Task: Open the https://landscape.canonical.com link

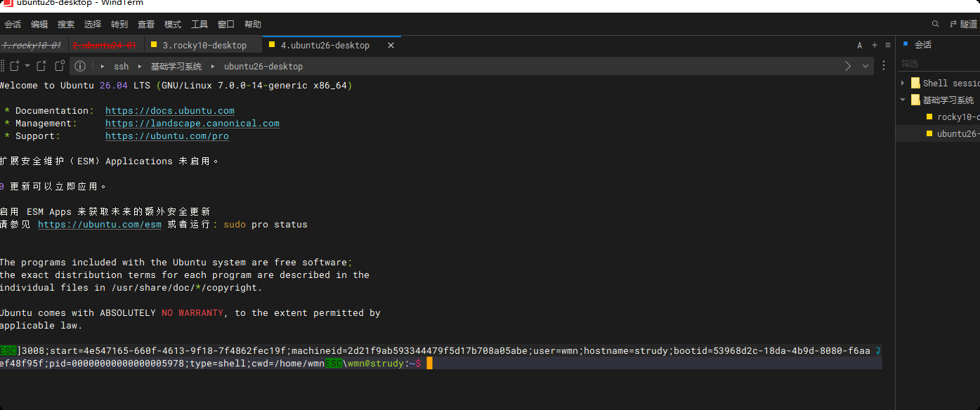Action: 192,124
